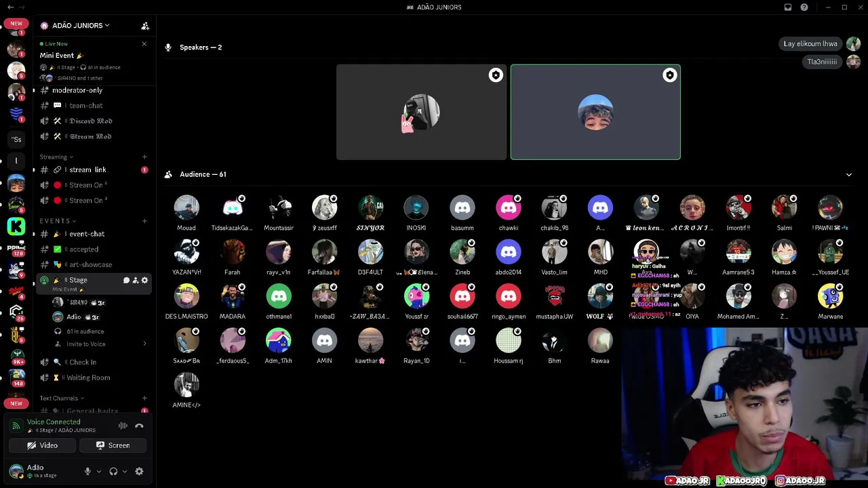Create channel in EVENTS category
Screen dimensions: 868x488
144,221
